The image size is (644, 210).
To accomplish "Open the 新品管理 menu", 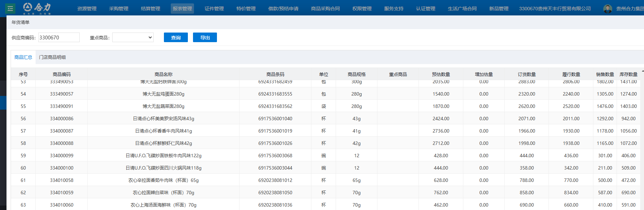I will click(x=499, y=9).
